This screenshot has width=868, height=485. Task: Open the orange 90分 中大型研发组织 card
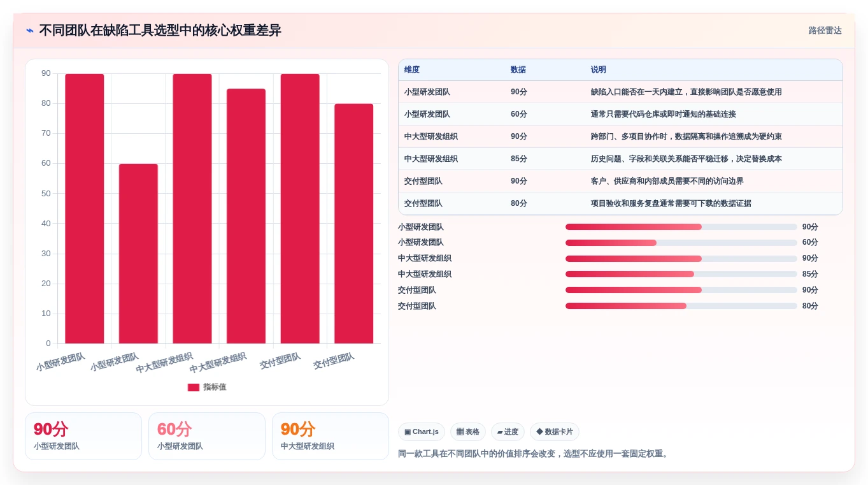coord(331,437)
